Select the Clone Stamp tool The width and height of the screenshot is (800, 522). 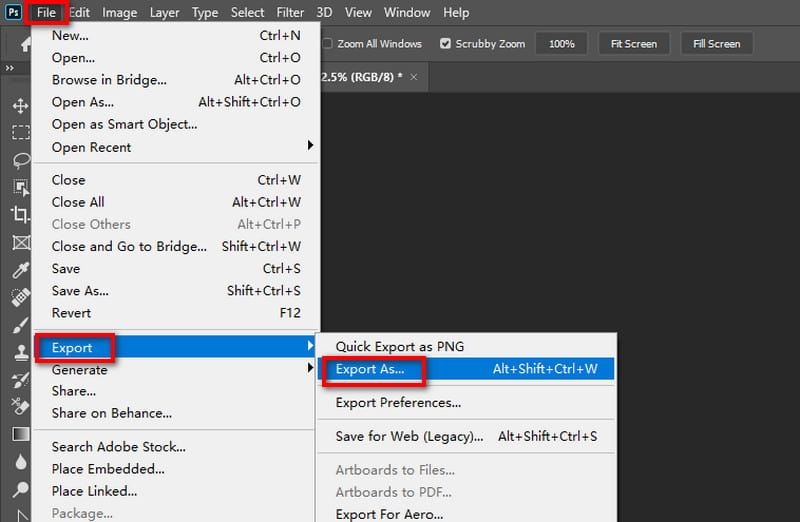[x=20, y=352]
